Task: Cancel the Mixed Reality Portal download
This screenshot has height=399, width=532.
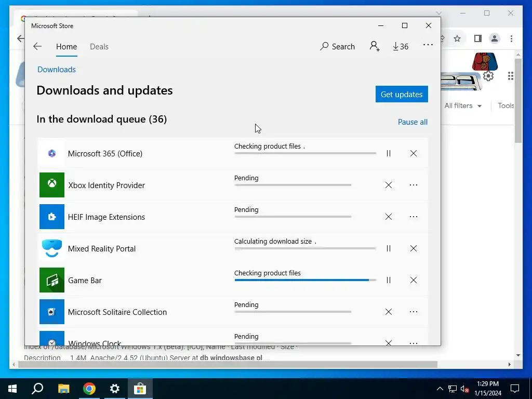Action: click(413, 248)
